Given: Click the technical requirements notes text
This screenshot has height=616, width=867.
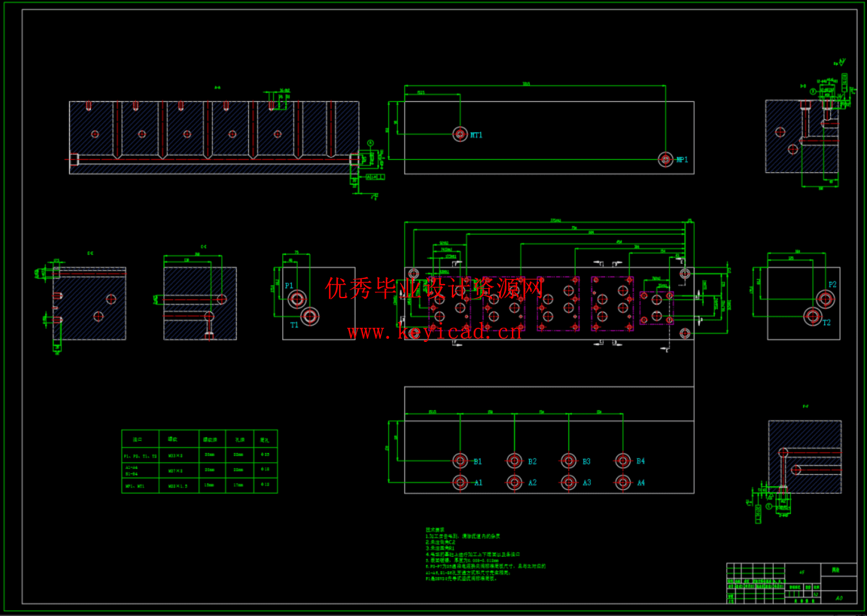Looking at the screenshot, I should click(x=485, y=554).
